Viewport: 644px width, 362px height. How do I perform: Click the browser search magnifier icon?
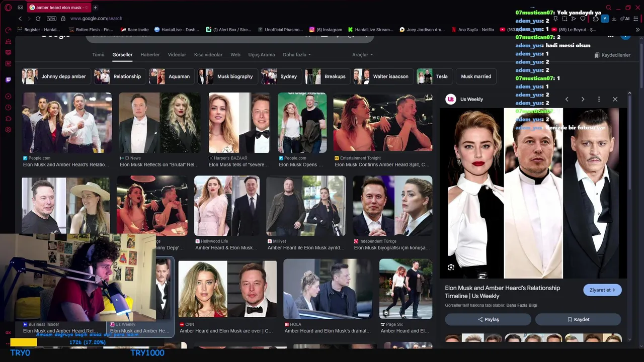coord(608,8)
